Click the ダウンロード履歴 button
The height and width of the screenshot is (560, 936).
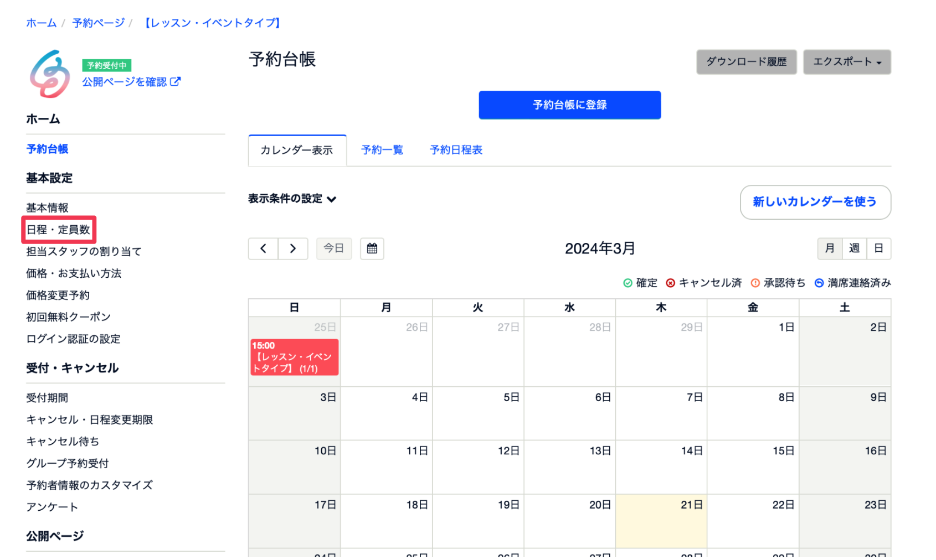(x=747, y=62)
